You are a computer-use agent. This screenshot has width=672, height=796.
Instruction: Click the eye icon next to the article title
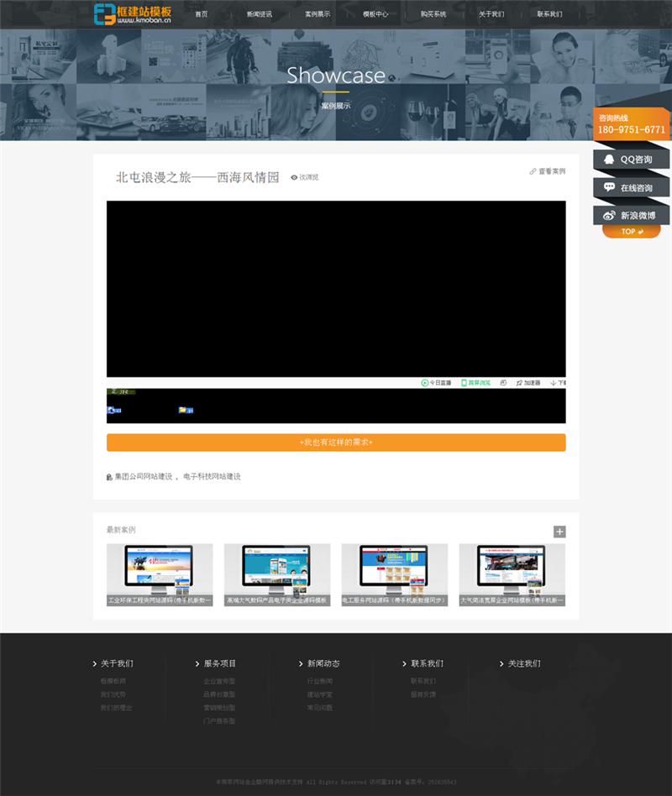294,177
